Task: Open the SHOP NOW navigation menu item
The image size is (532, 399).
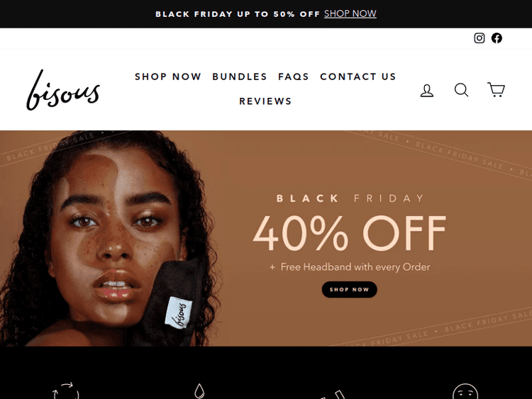Action: (168, 77)
